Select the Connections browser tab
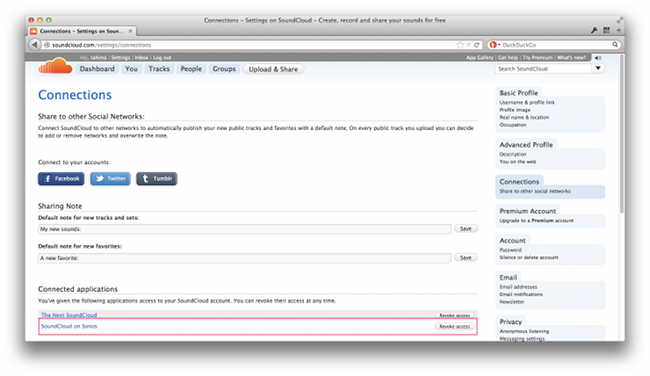This screenshot has height=376, width=650. click(x=82, y=31)
